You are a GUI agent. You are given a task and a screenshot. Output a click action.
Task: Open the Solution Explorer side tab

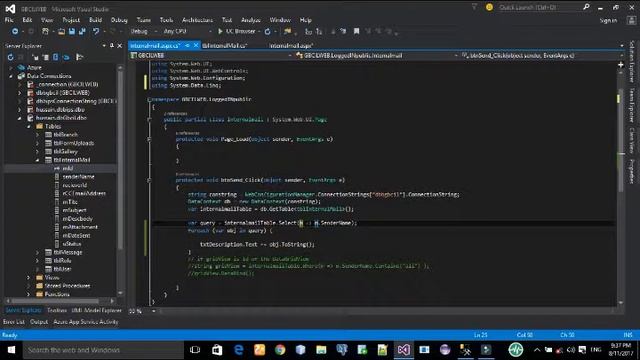pyautogui.click(x=632, y=61)
